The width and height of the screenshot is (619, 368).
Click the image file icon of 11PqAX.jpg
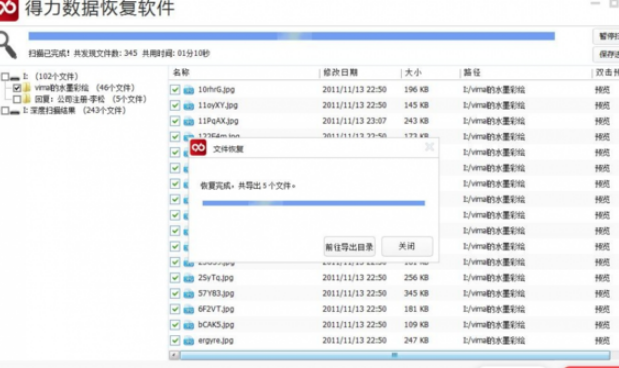coord(189,121)
